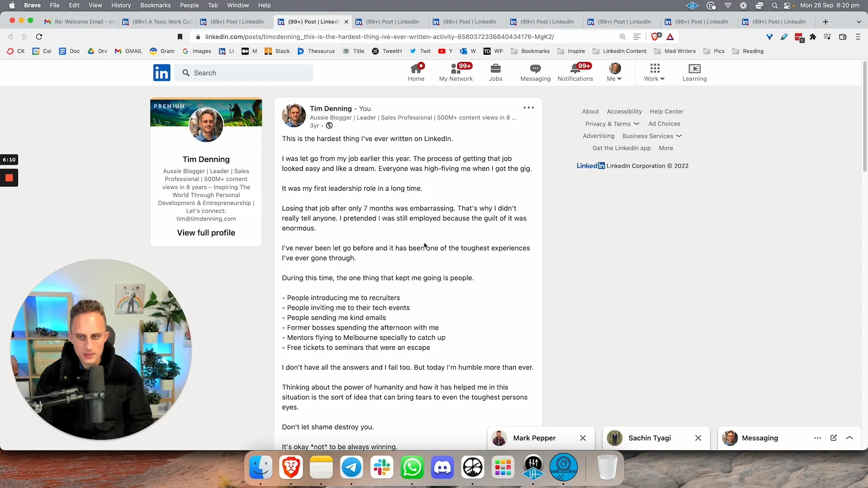868x488 pixels.
Task: Expand Business Services footer dropdown
Action: [x=651, y=136]
